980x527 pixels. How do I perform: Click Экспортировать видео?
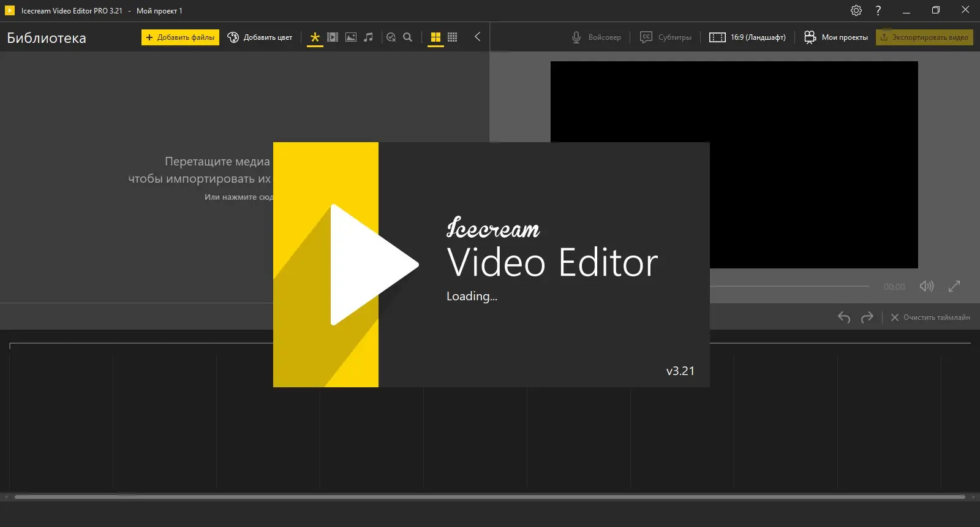[x=924, y=37]
